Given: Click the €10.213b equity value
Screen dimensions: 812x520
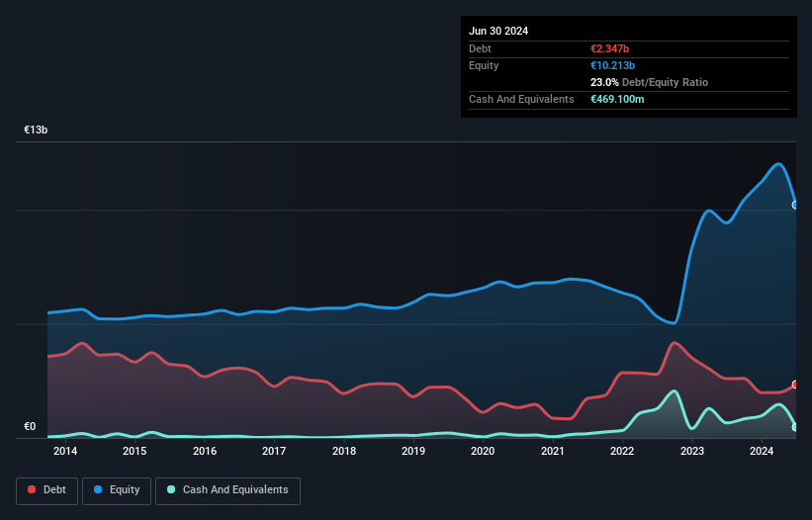Looking at the screenshot, I should point(612,65).
